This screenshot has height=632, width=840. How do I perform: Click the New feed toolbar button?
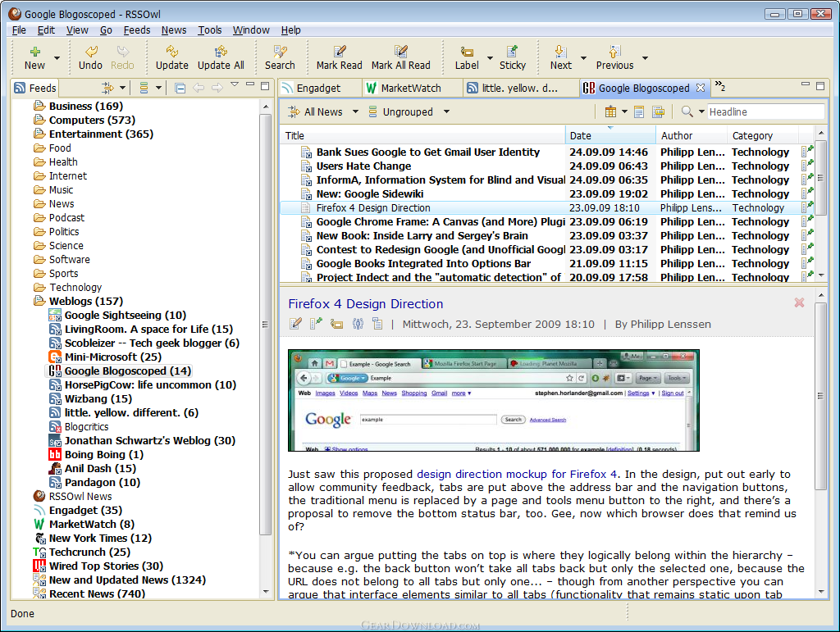tap(34, 57)
